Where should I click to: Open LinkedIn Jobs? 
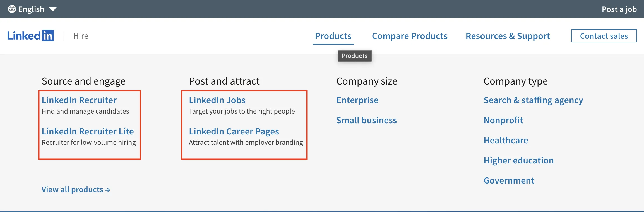pyautogui.click(x=217, y=100)
